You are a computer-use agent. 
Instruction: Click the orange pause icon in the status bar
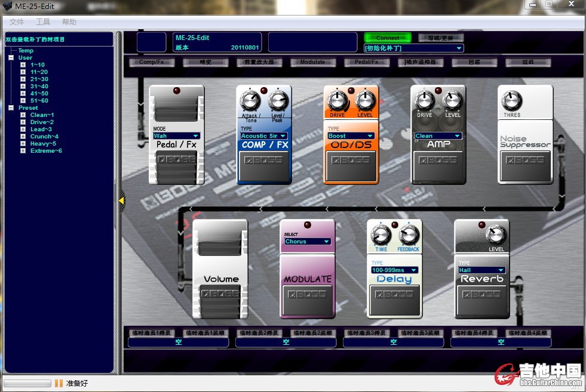(x=59, y=383)
